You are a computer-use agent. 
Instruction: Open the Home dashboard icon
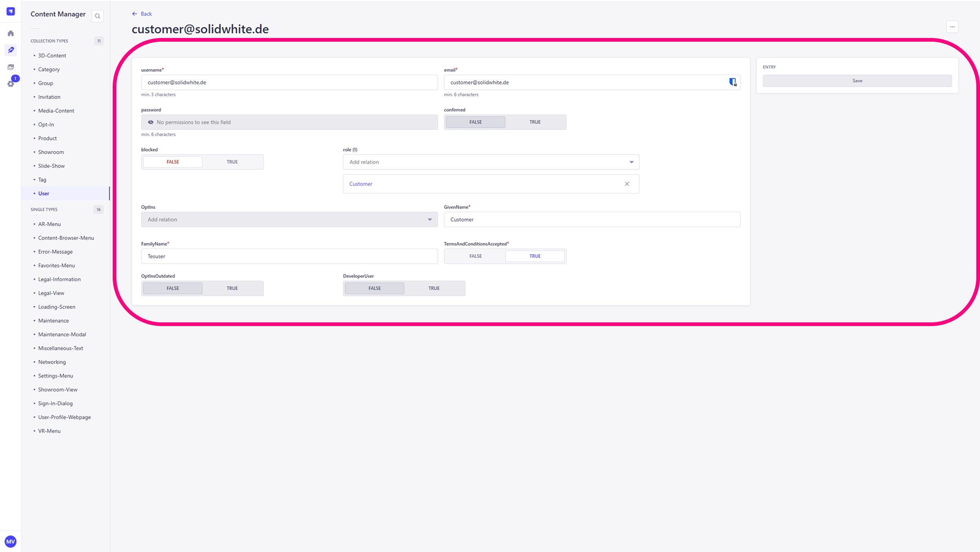(x=11, y=34)
